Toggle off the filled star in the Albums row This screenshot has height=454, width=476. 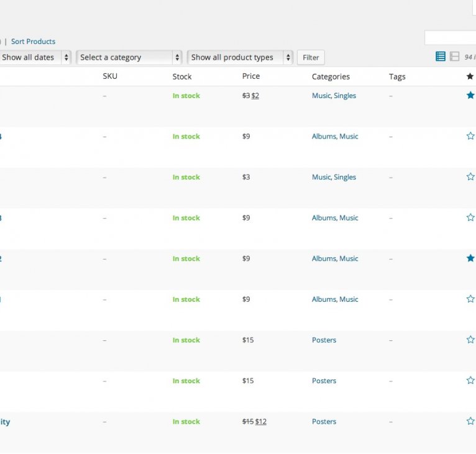click(x=470, y=258)
